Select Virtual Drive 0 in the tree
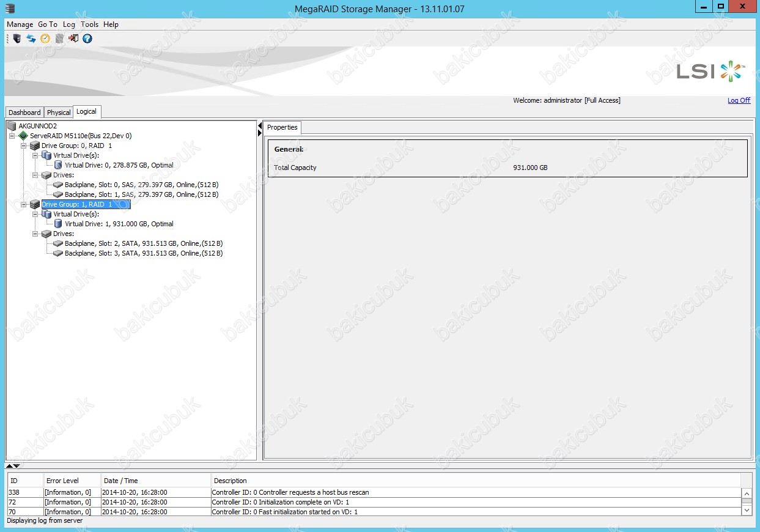This screenshot has width=760, height=532. 119,165
